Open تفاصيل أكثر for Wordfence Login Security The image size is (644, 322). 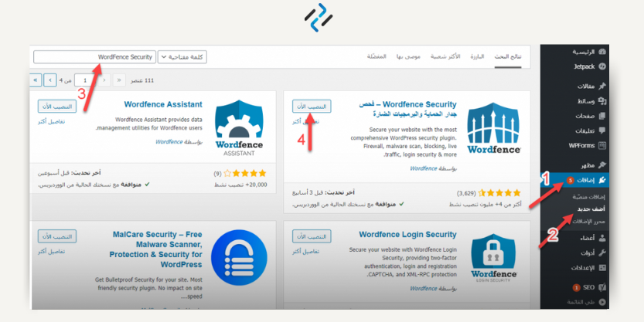point(305,252)
